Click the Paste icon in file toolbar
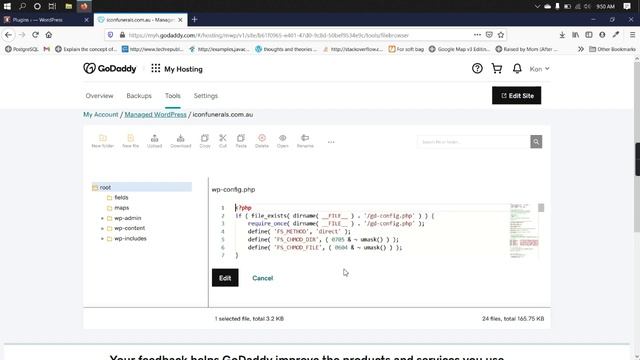640x360 pixels. coord(241,141)
